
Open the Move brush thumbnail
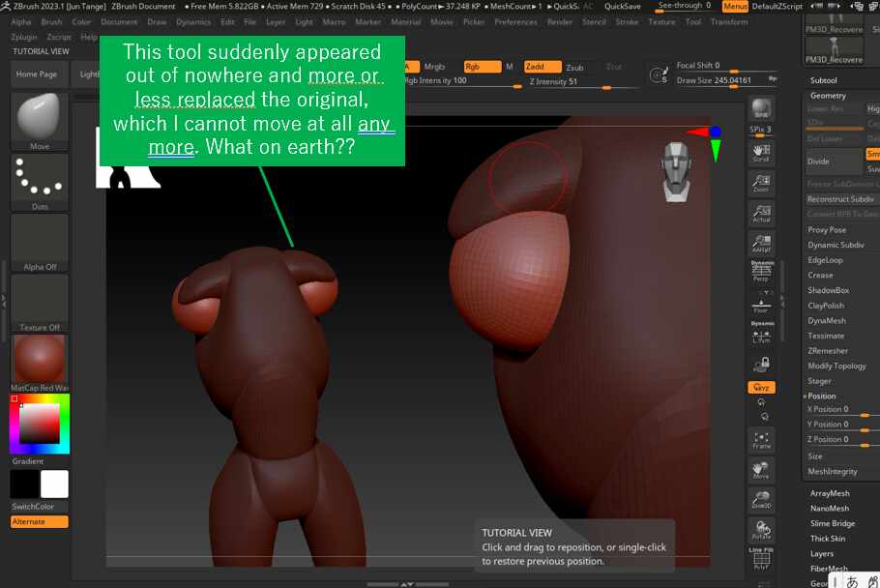(40, 122)
